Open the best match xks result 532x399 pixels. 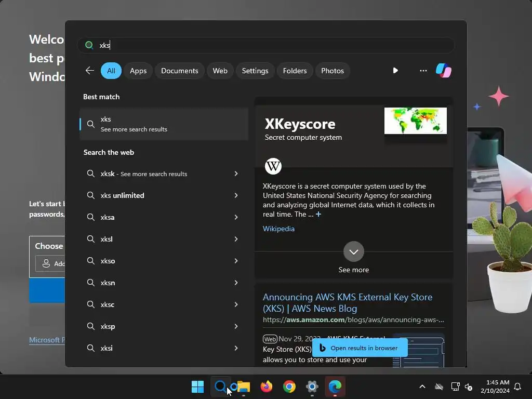point(164,124)
